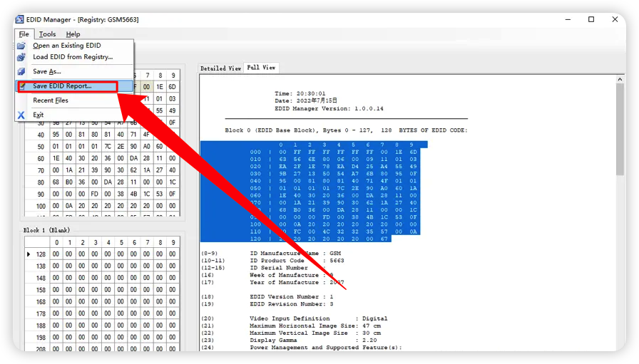The image size is (639, 364).
Task: Click highlighted hex row 050 in report
Action: (333, 188)
